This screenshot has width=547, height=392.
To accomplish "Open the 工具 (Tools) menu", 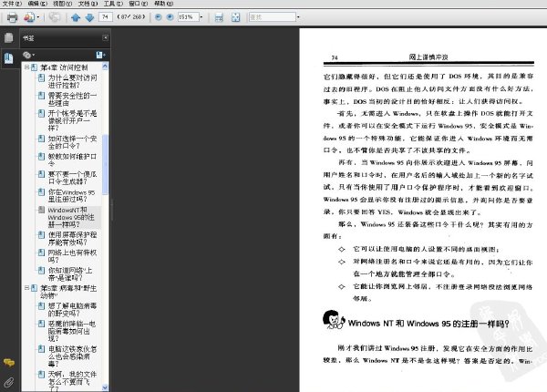I will click(113, 4).
